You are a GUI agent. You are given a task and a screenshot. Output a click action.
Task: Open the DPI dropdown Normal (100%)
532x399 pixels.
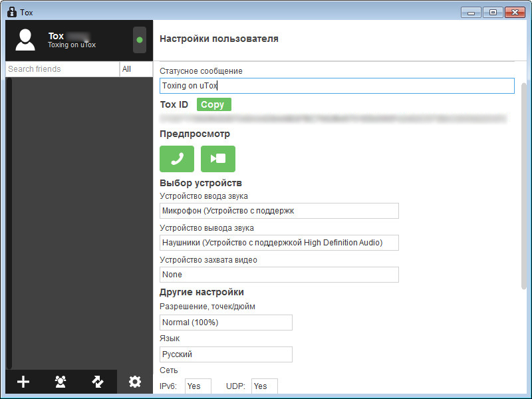tap(226, 323)
